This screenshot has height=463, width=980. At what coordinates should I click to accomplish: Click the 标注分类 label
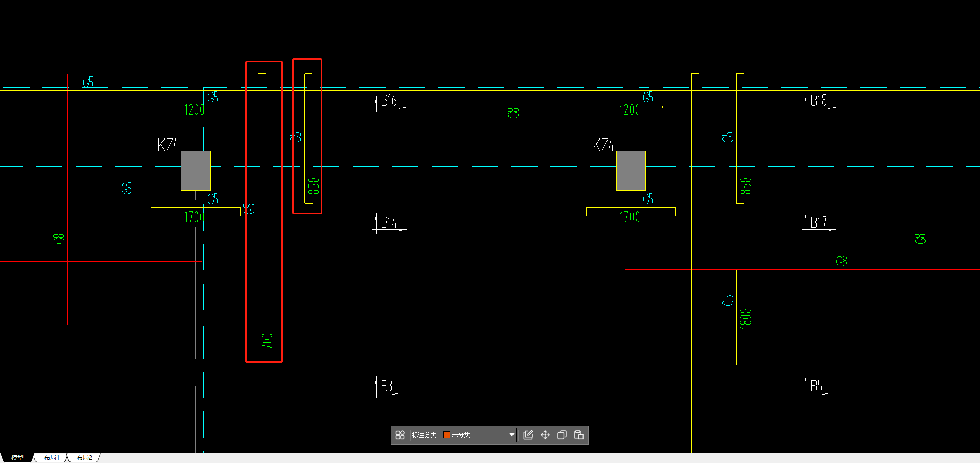[x=424, y=435]
